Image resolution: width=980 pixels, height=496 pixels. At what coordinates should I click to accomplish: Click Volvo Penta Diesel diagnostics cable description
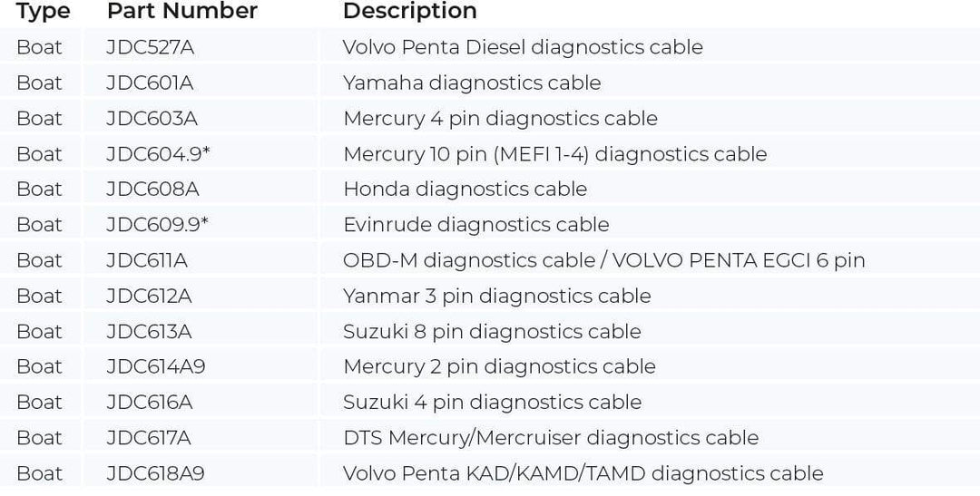(523, 47)
